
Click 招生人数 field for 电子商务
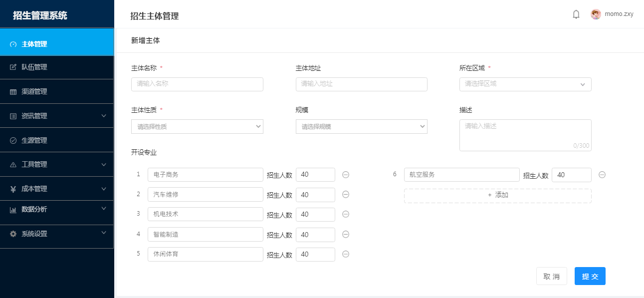(x=315, y=175)
